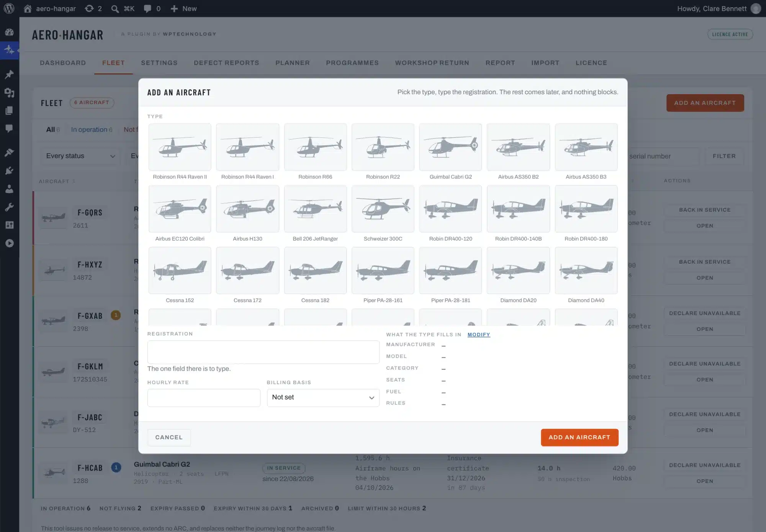Go to the Workshop Return tab
This screenshot has width=766, height=532.
[x=432, y=63]
